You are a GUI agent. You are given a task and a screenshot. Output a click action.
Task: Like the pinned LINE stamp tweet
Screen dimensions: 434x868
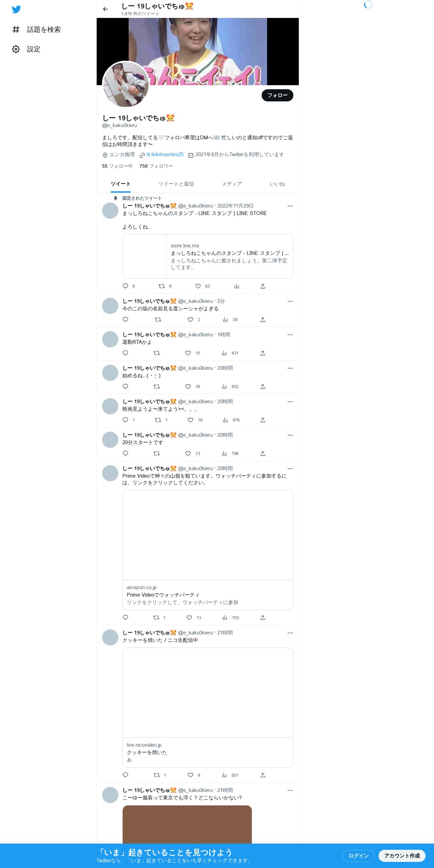(x=198, y=286)
